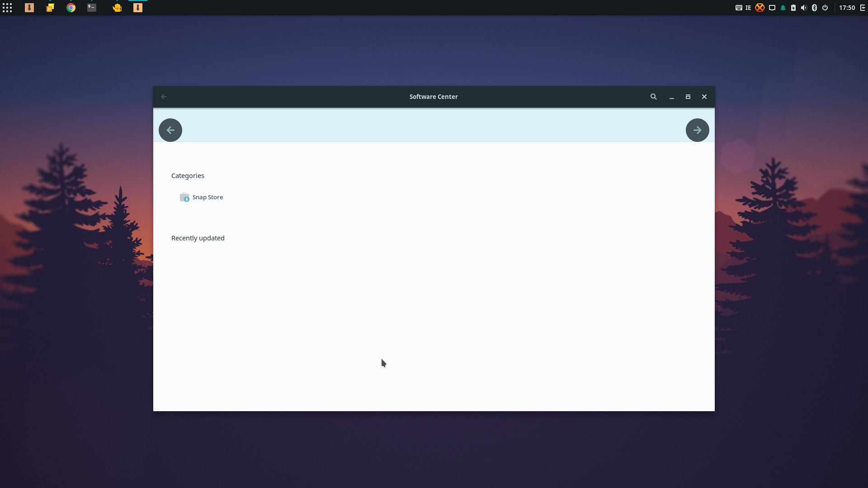The height and width of the screenshot is (488, 868).
Task: Open the terminal from the top panel
Action: click(x=92, y=8)
